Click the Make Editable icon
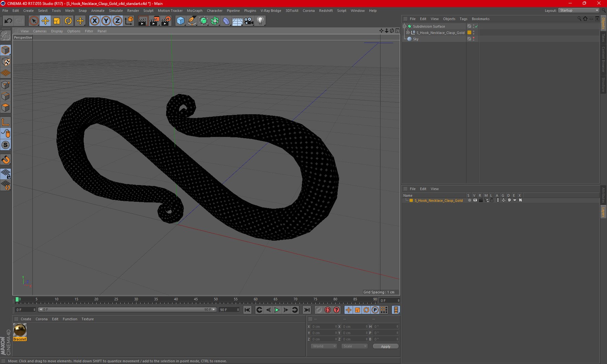 pos(6,35)
